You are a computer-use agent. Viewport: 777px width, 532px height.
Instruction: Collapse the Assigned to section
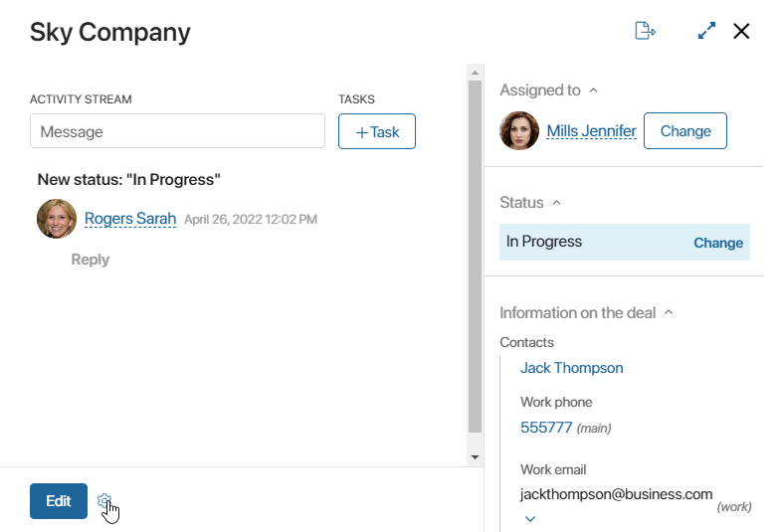[x=593, y=90]
